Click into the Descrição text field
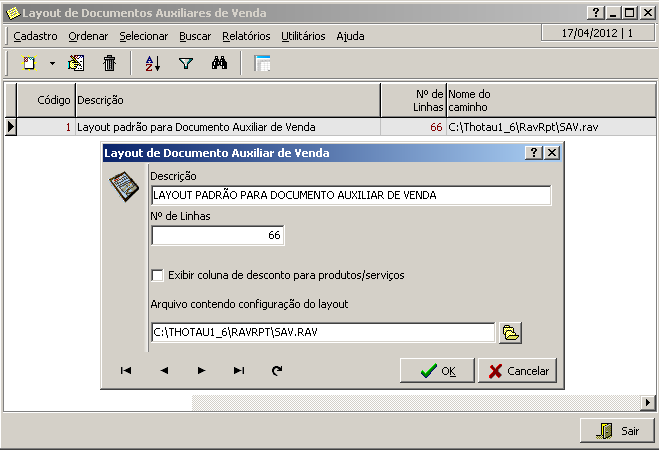 (x=351, y=195)
